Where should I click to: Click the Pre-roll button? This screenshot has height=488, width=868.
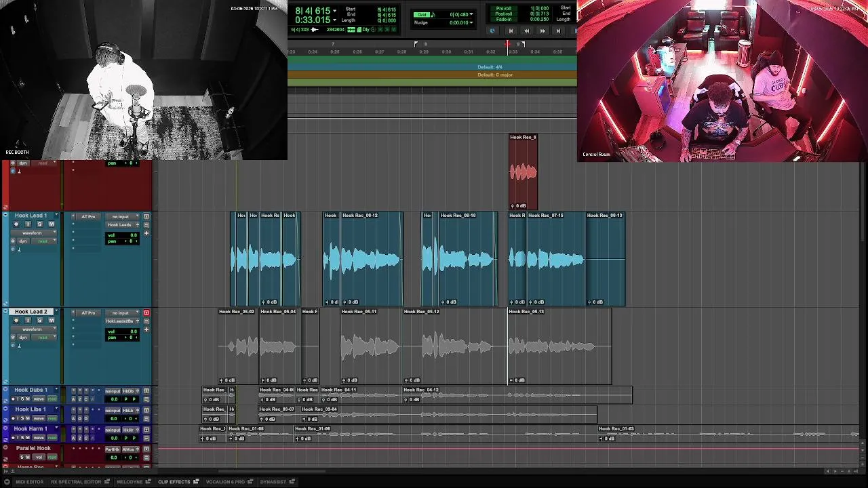point(504,8)
